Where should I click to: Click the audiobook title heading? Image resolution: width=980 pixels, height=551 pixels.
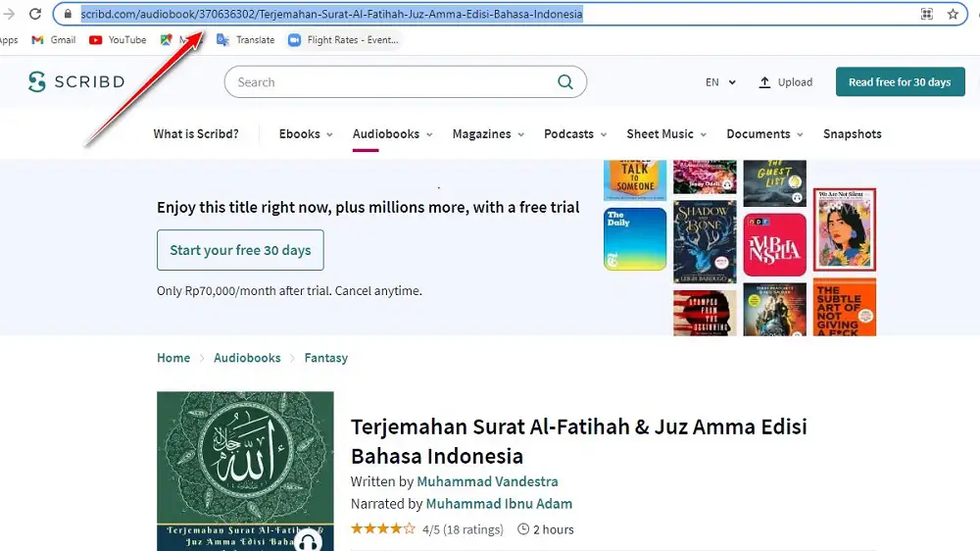pyautogui.click(x=579, y=441)
